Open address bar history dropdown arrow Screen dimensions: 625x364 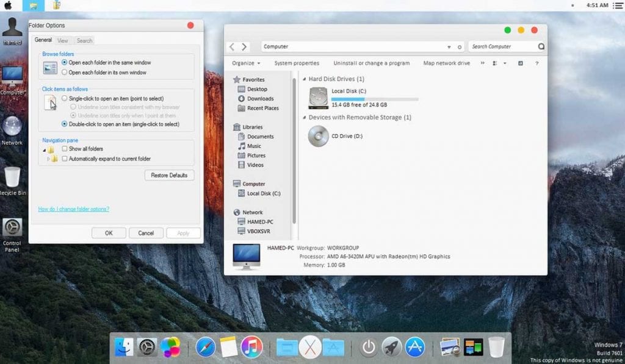(449, 47)
